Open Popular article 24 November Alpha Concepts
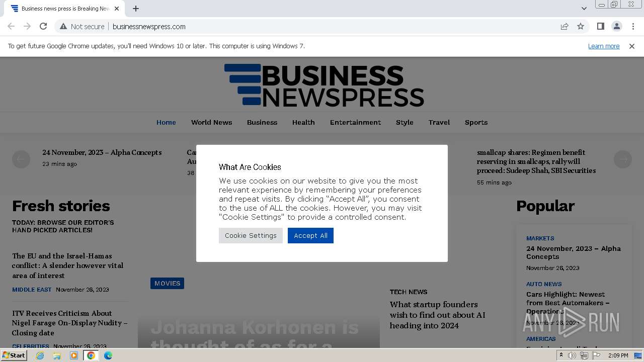 [574, 252]
